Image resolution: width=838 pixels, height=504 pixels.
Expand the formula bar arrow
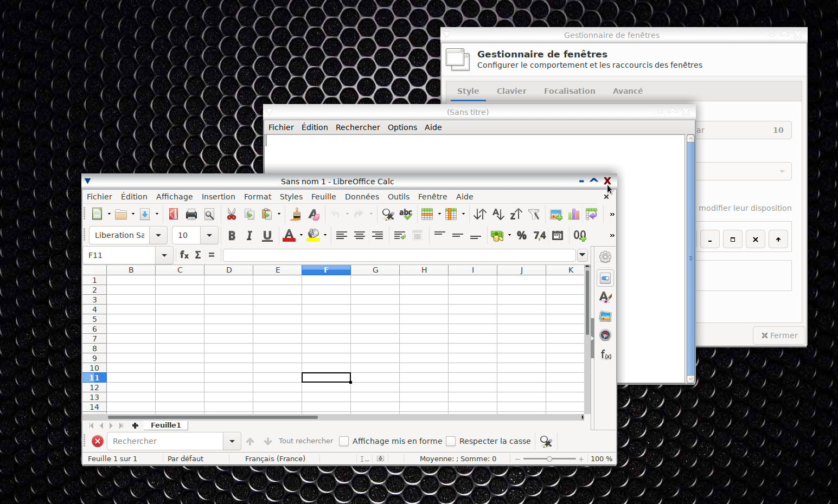click(x=583, y=255)
